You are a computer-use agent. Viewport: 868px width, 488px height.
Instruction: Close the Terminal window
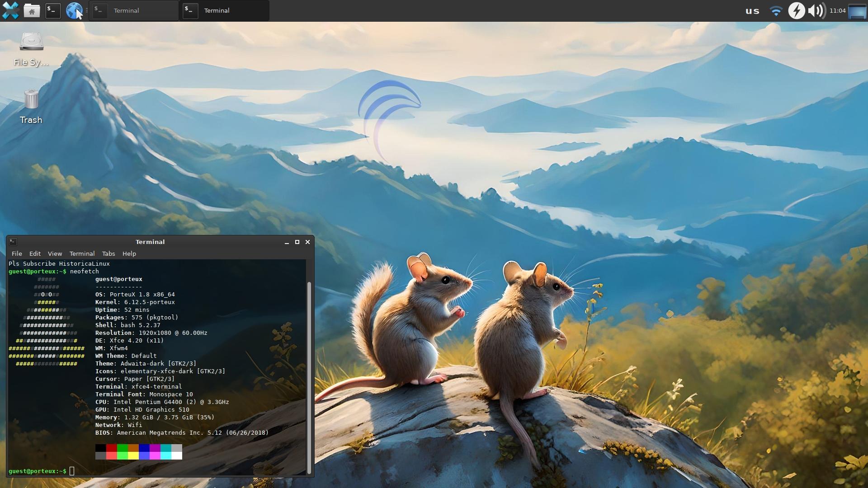[x=308, y=242]
